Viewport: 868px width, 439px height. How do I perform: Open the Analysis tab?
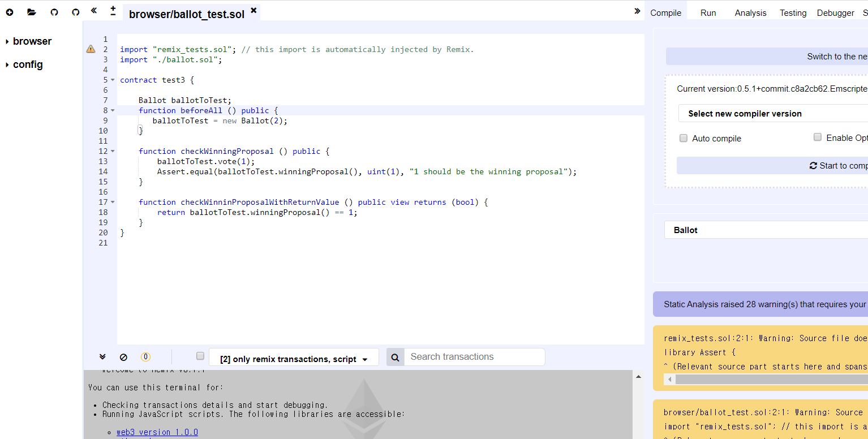tap(750, 13)
